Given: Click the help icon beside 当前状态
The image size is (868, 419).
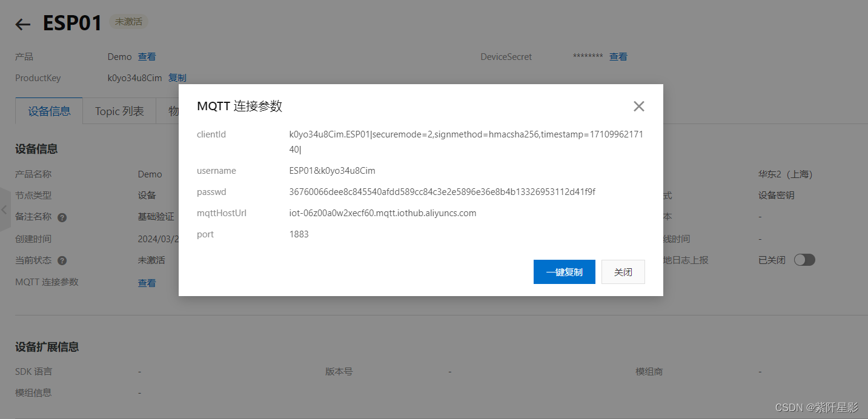Looking at the screenshot, I should [62, 260].
